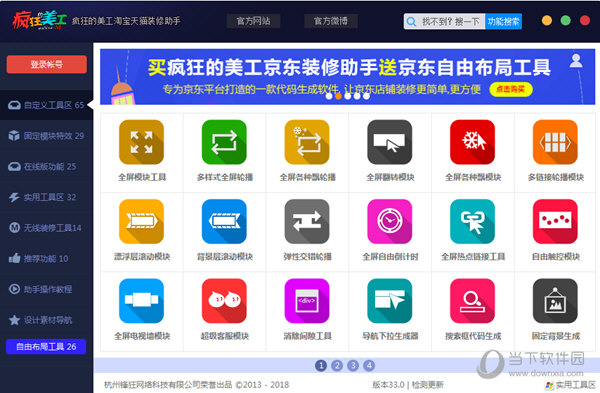Select 无线装修工具14 in sidebar
Image resolution: width=600 pixels, height=393 pixels.
(46, 228)
